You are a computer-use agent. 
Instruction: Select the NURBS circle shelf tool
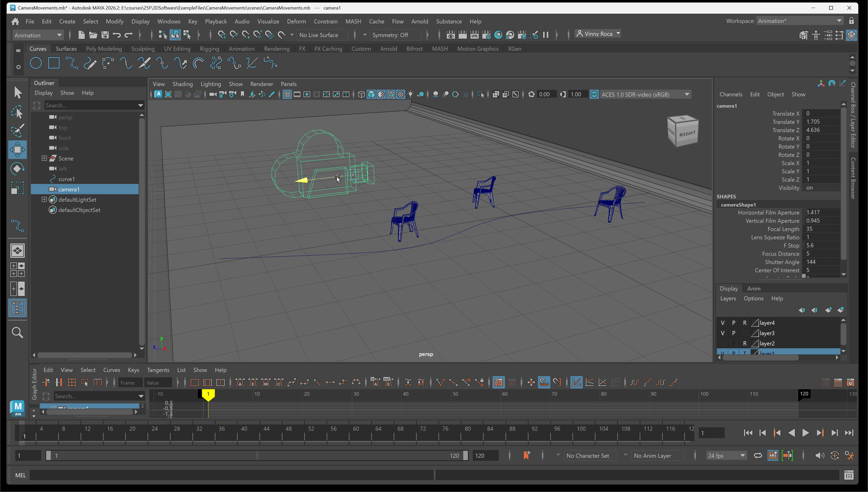tap(36, 63)
